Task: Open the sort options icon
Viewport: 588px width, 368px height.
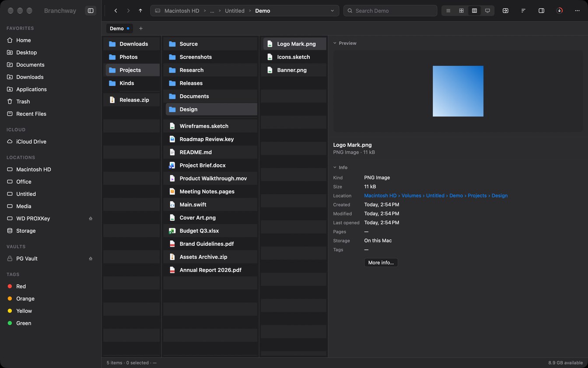Action: (523, 11)
